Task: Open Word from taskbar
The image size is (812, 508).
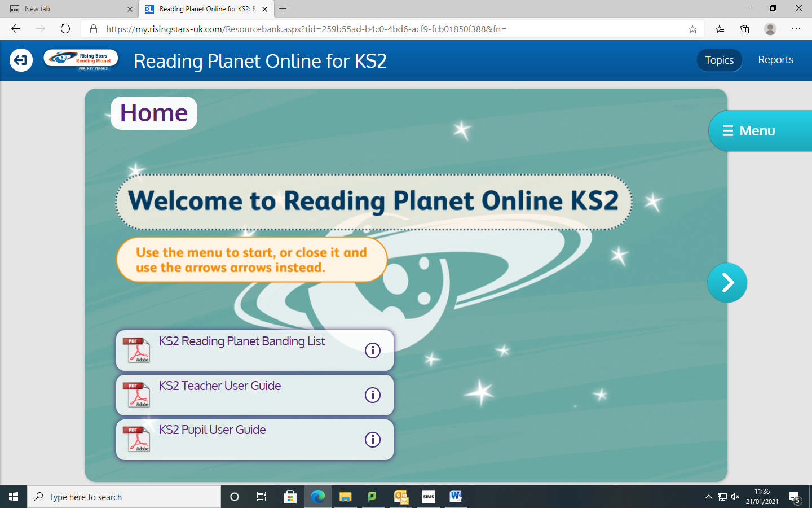Action: click(x=456, y=497)
